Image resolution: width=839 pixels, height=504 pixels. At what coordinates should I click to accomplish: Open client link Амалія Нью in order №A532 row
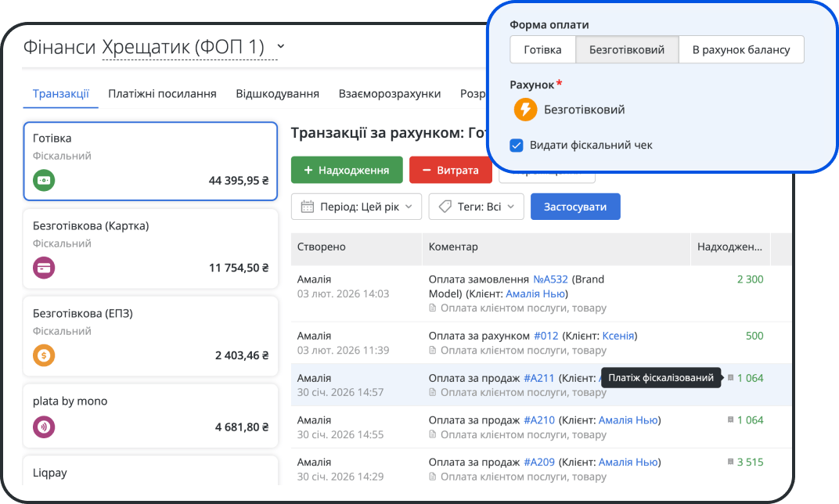click(x=535, y=293)
